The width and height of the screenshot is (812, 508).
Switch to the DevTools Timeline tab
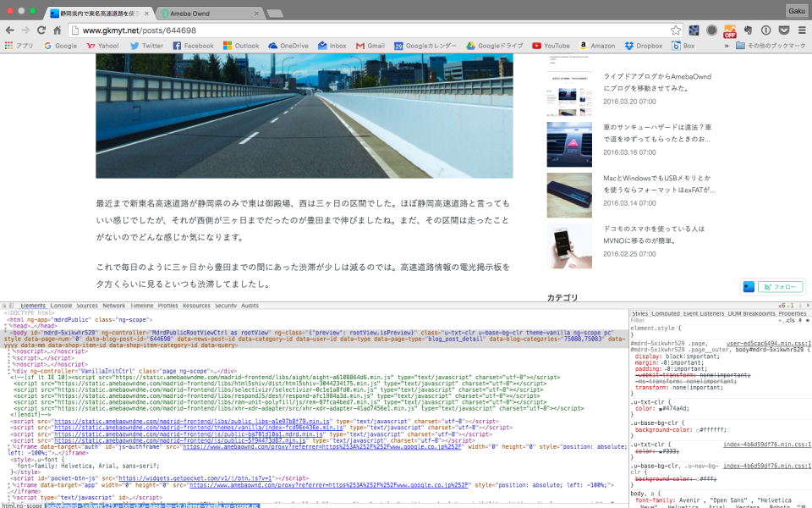click(141, 306)
